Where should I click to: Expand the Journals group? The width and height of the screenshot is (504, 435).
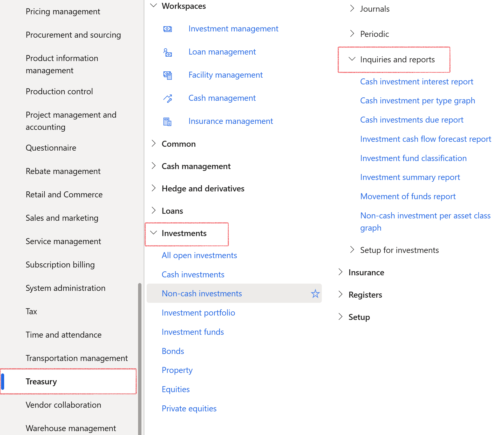click(352, 9)
